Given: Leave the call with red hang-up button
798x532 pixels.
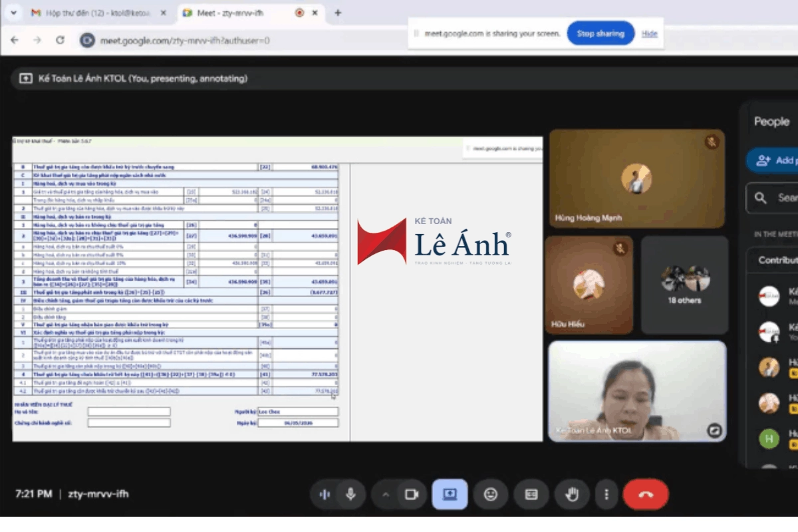Looking at the screenshot, I should (646, 494).
